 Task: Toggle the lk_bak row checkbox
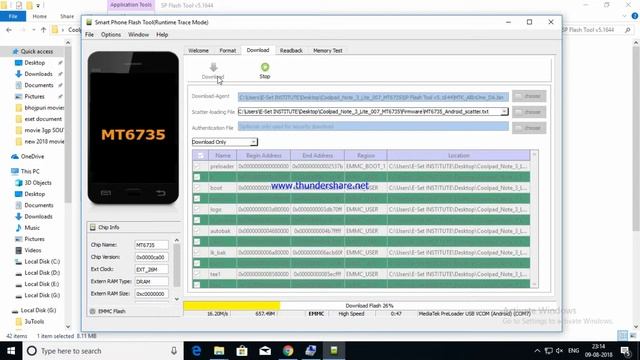tap(197, 252)
